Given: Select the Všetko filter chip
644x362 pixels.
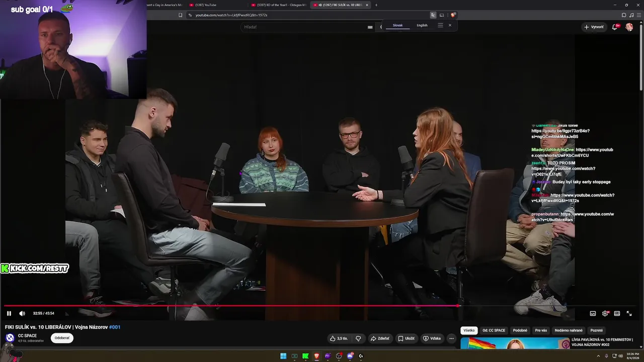Looking at the screenshot, I should (x=469, y=330).
